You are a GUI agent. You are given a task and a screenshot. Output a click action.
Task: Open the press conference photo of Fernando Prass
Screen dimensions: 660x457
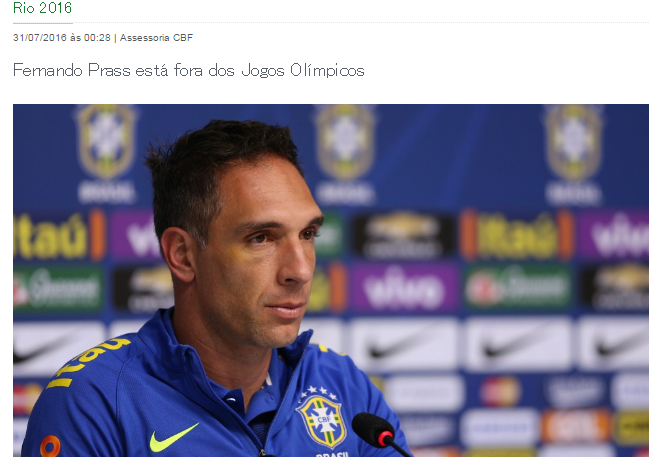pos(331,281)
